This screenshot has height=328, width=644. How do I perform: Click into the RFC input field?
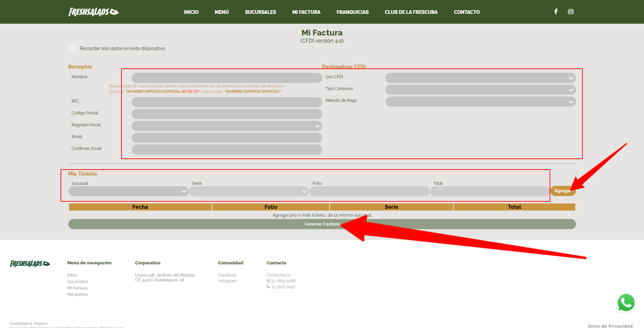226,102
